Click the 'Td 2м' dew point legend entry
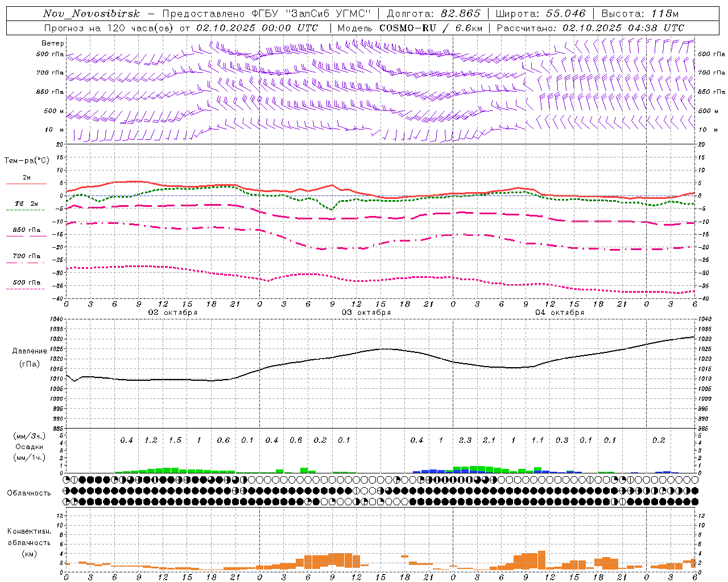728x582 pixels. tap(26, 203)
